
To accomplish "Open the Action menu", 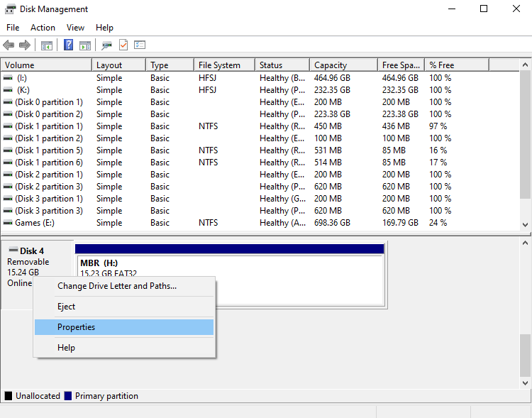I will click(43, 28).
